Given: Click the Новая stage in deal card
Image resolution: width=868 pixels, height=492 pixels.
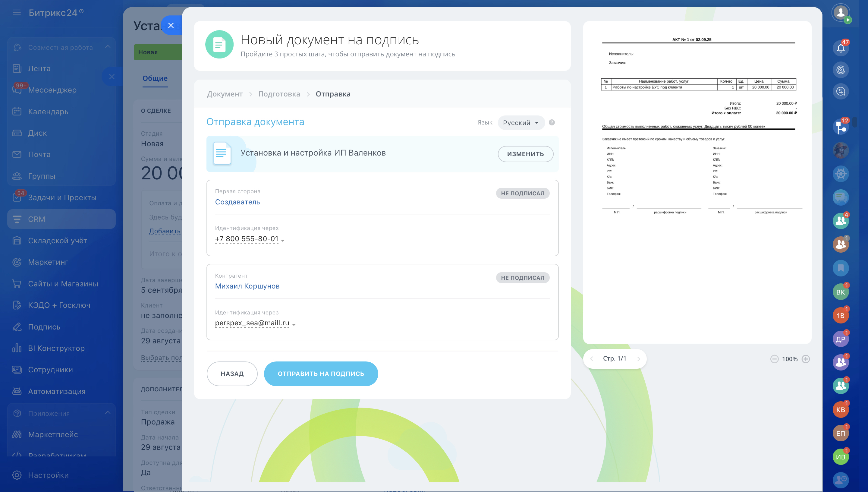Looking at the screenshot, I should point(158,52).
